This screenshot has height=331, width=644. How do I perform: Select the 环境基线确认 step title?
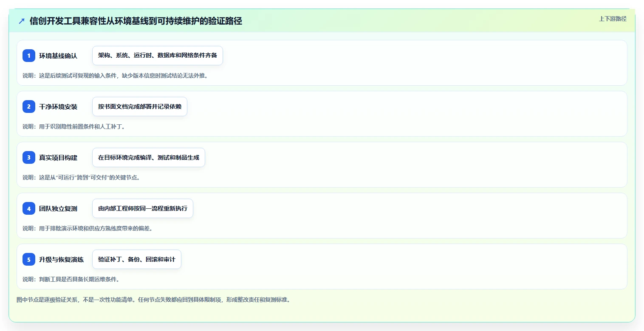(58, 56)
